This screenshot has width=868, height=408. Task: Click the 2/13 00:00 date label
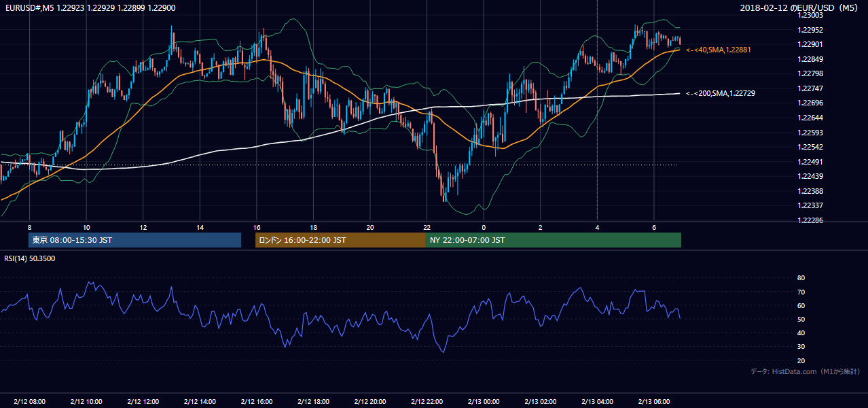[484, 402]
